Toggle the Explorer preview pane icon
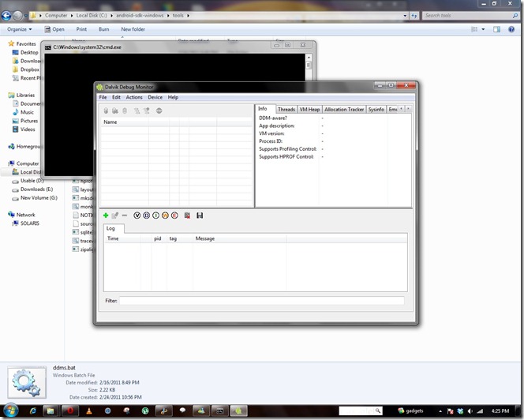Screen dimensions: 524x420 (496, 29)
